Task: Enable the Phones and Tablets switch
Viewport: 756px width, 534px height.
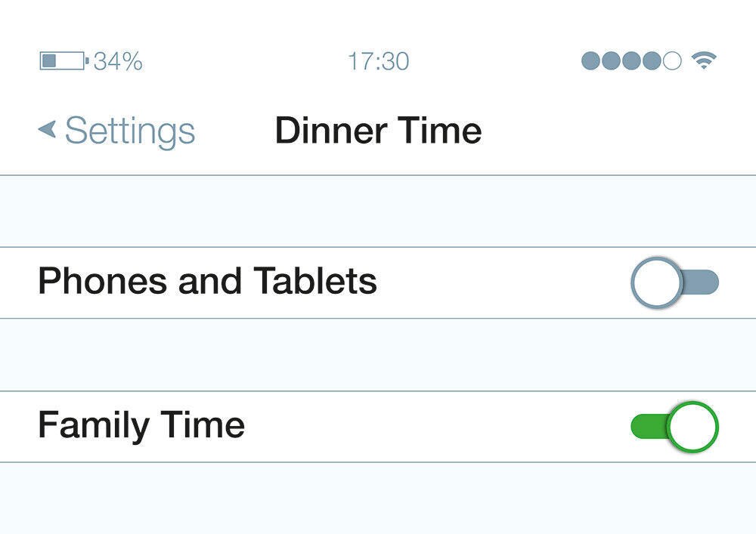Action: [674, 282]
